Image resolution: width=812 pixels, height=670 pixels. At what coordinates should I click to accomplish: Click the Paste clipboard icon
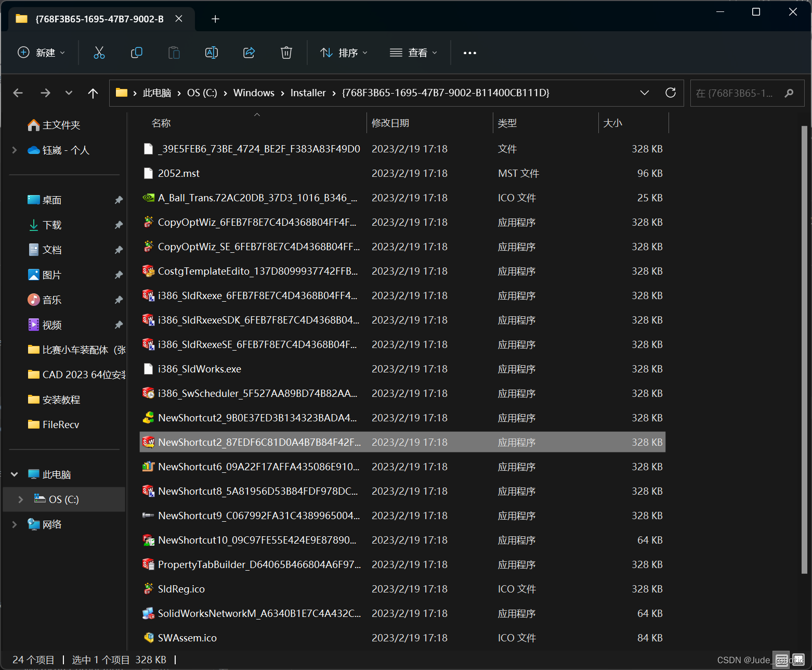[174, 53]
